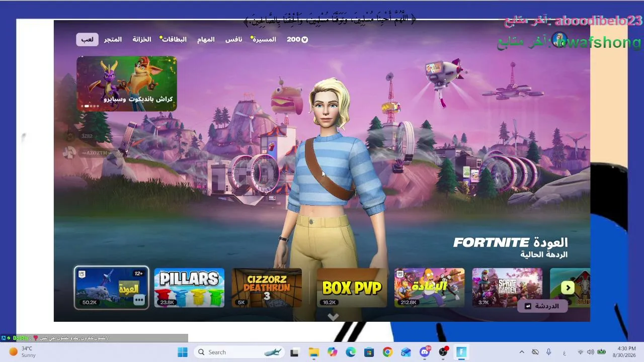Select the PILLARS game card
Image resolution: width=644 pixels, height=362 pixels.
coord(189,288)
